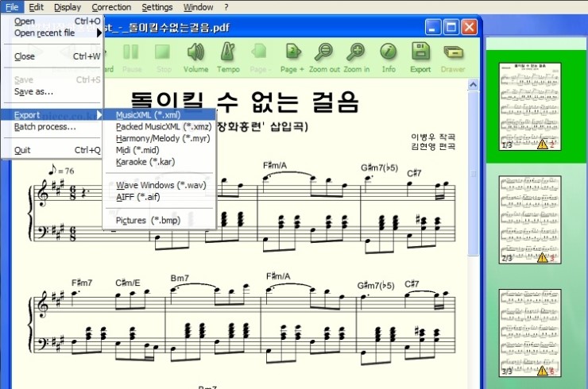This screenshot has width=588, height=389.
Task: Select the page 3/3 thumbnail
Action: click(530, 333)
